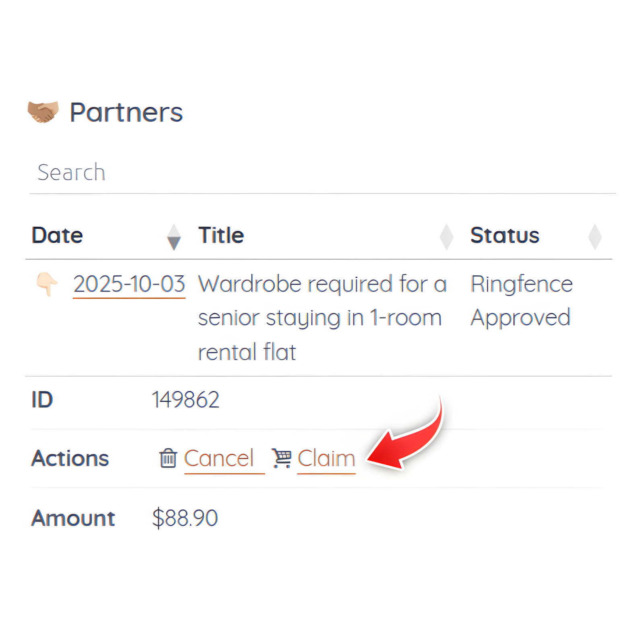Click the handshake icon beside Partners
644x644 pixels.
(x=43, y=112)
